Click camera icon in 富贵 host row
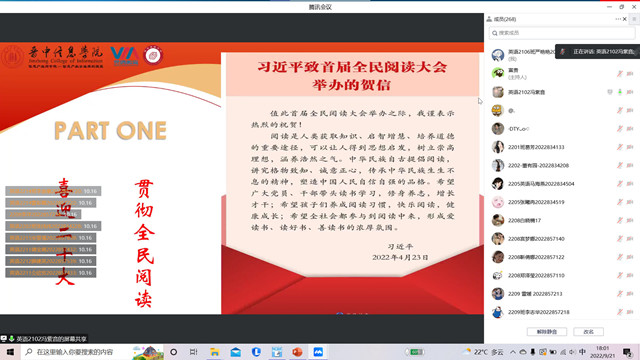Image resolution: width=640 pixels, height=360 pixels. tap(630, 73)
